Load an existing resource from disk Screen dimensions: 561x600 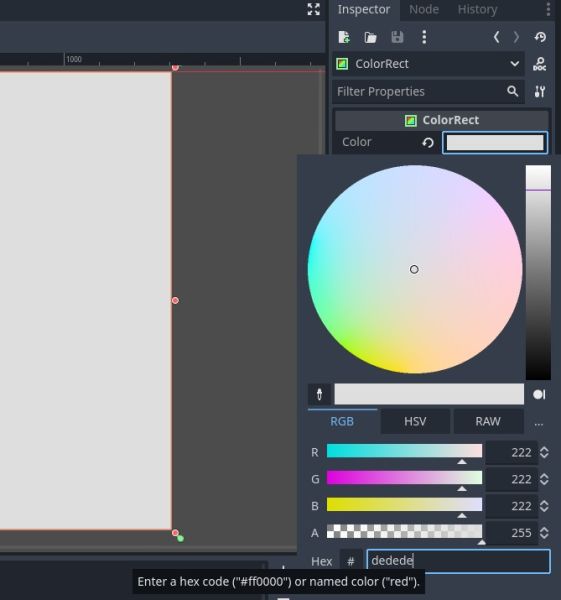tap(370, 37)
